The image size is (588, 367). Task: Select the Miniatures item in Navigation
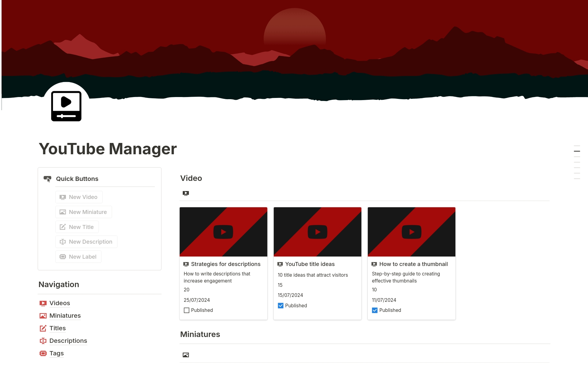tap(65, 316)
